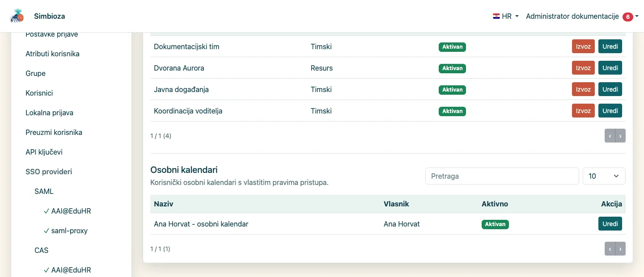
Task: Go to previous page of Osobni kalendari
Action: (x=610, y=249)
